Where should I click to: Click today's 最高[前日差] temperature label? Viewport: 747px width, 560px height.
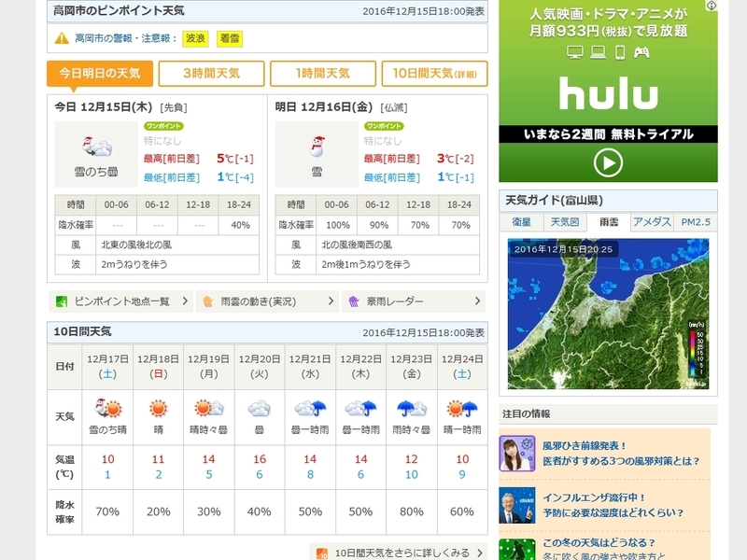(x=172, y=159)
